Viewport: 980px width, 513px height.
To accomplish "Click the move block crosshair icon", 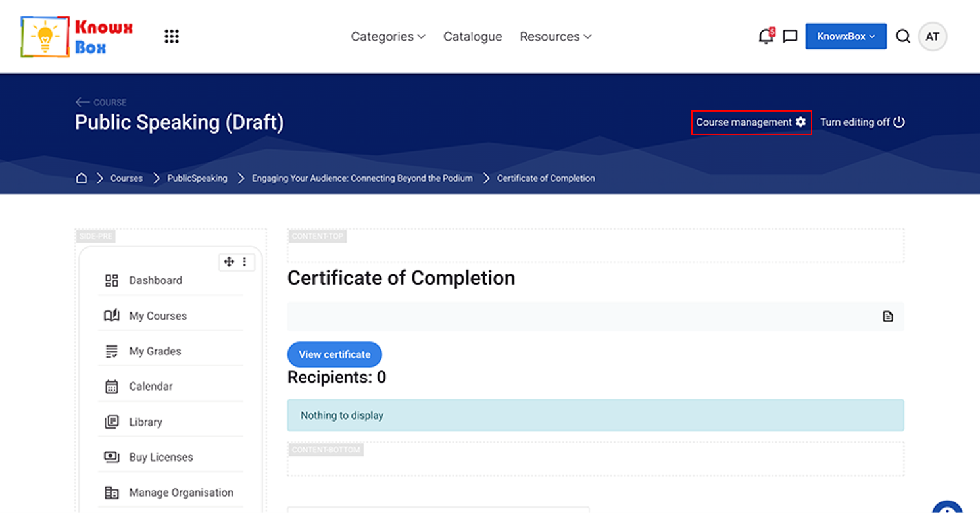I will click(x=229, y=262).
